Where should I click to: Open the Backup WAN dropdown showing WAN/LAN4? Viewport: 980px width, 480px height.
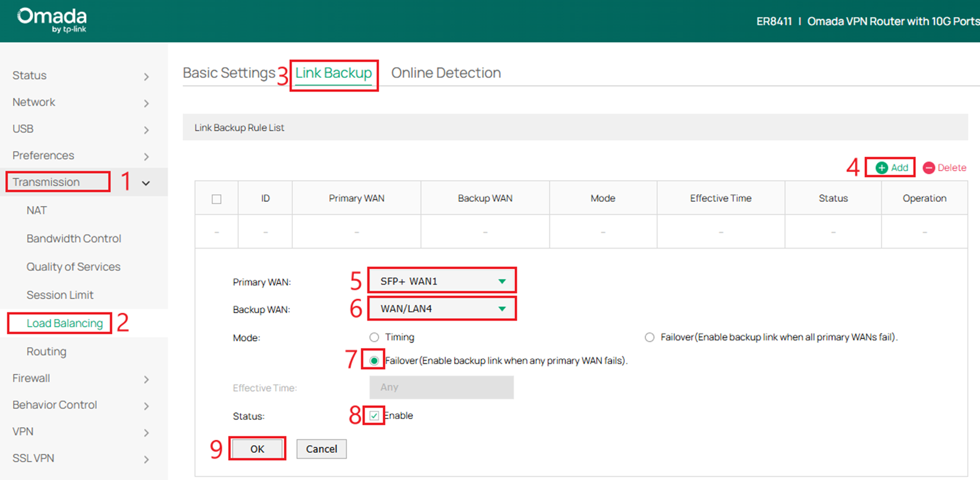pos(442,308)
